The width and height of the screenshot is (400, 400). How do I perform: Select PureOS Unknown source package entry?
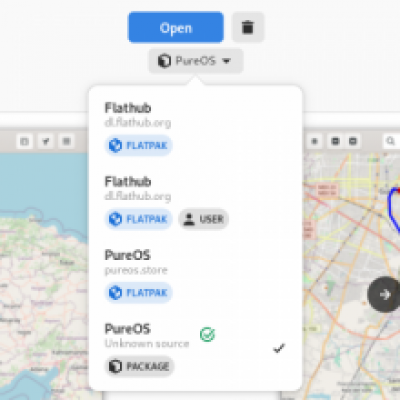tap(195, 349)
